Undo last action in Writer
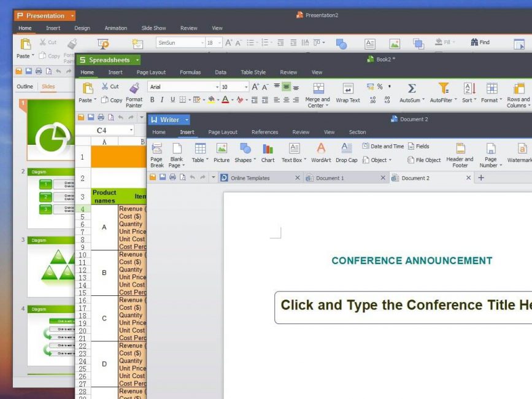Image resolution: width=532 pixels, height=399 pixels. coord(193,177)
